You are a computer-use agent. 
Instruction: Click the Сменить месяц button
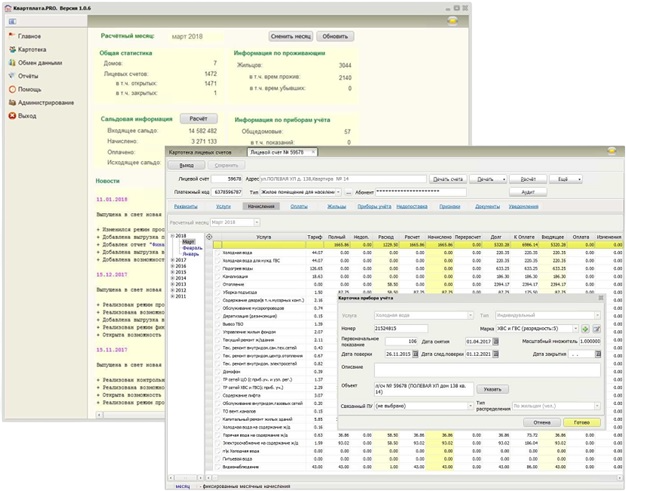coord(291,36)
